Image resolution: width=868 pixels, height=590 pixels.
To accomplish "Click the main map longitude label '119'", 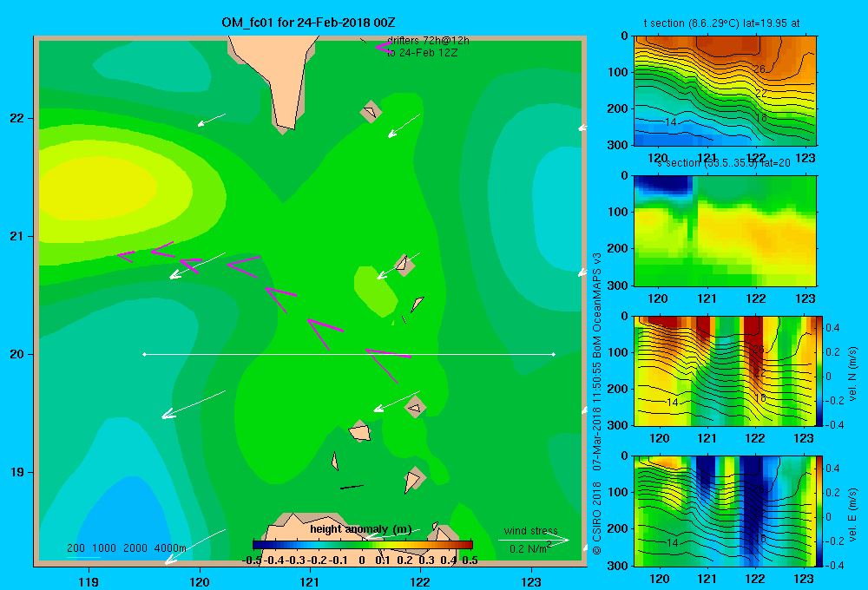I will click(89, 581).
